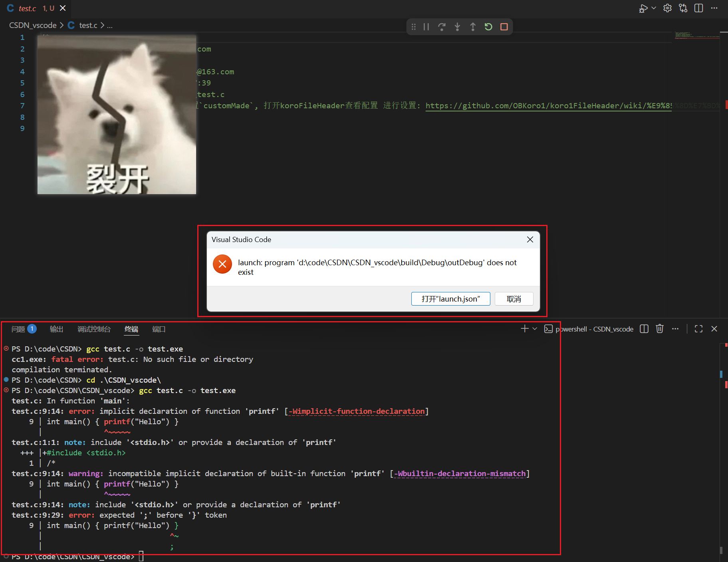Image resolution: width=728 pixels, height=562 pixels.
Task: Click the debug Step Over icon
Action: point(442,27)
